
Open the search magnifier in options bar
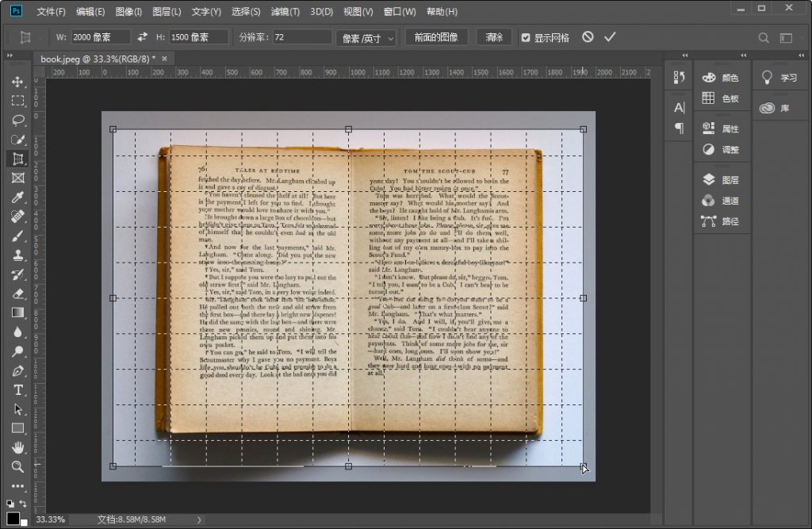pyautogui.click(x=764, y=37)
